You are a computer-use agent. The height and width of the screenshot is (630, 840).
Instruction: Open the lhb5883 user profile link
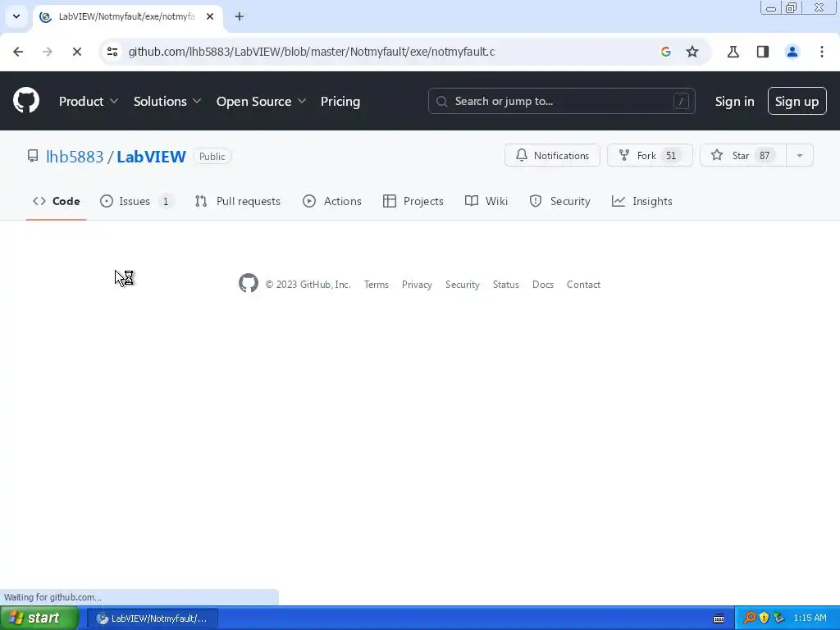(x=75, y=157)
